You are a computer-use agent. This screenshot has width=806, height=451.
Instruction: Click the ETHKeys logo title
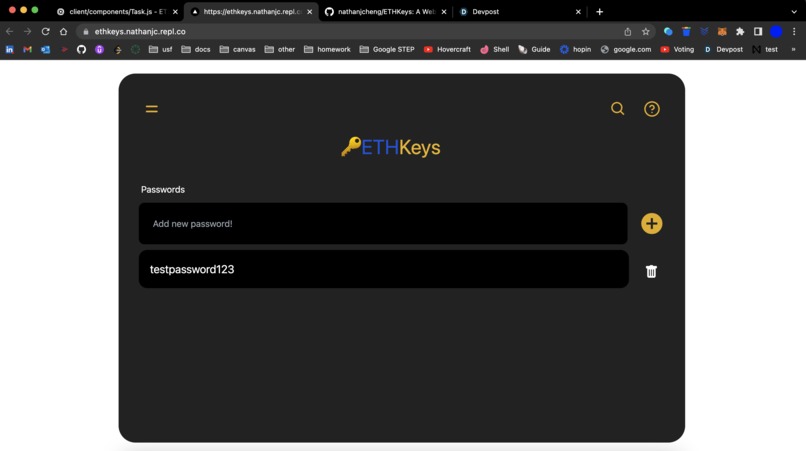(391, 147)
